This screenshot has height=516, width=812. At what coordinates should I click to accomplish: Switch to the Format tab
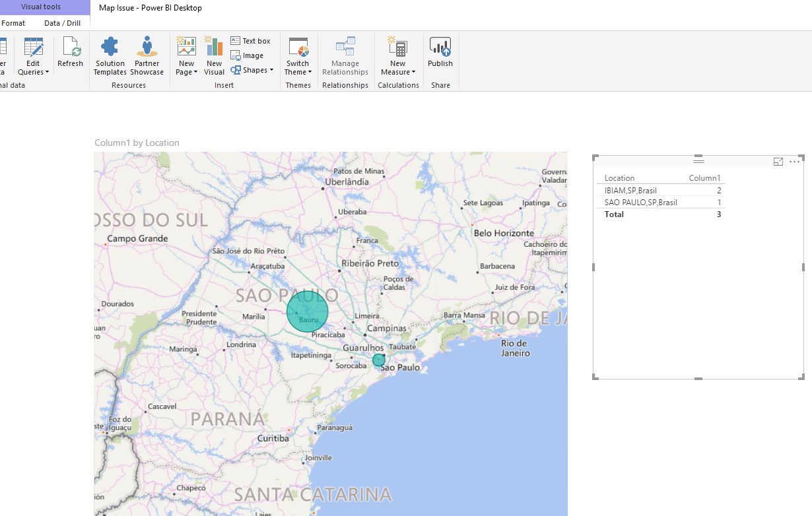pyautogui.click(x=13, y=23)
